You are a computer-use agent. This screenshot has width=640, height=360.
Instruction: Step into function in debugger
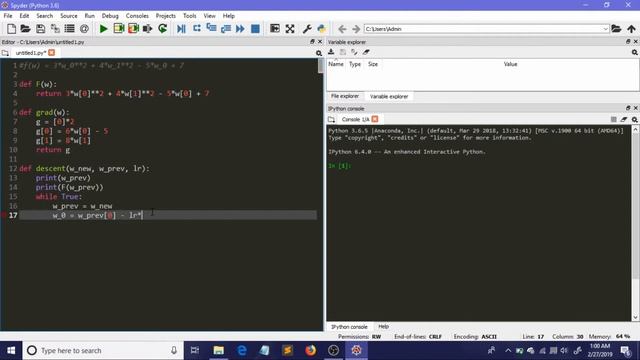(x=211, y=28)
